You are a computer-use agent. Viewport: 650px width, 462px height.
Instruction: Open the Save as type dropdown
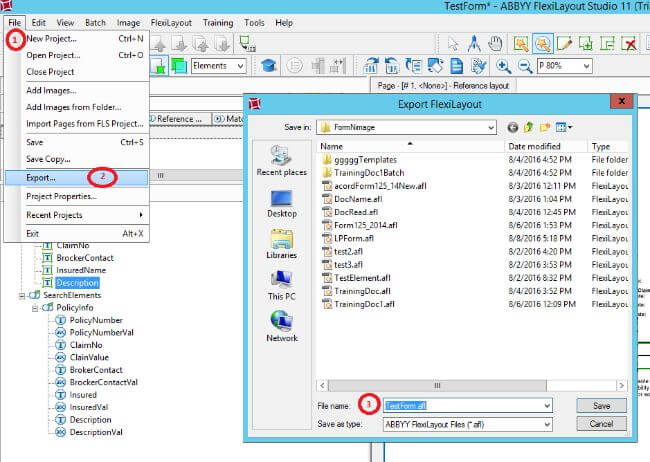pyautogui.click(x=468, y=424)
